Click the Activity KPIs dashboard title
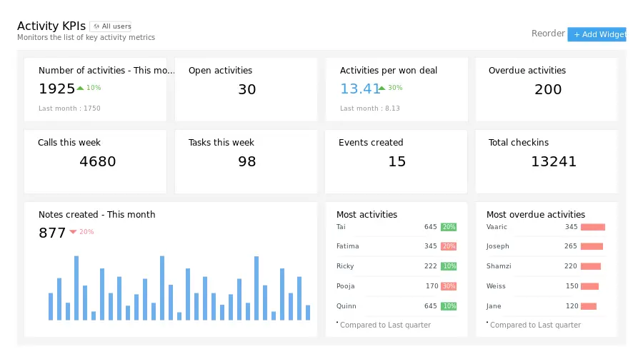This screenshot has height=364, width=643. pos(51,26)
